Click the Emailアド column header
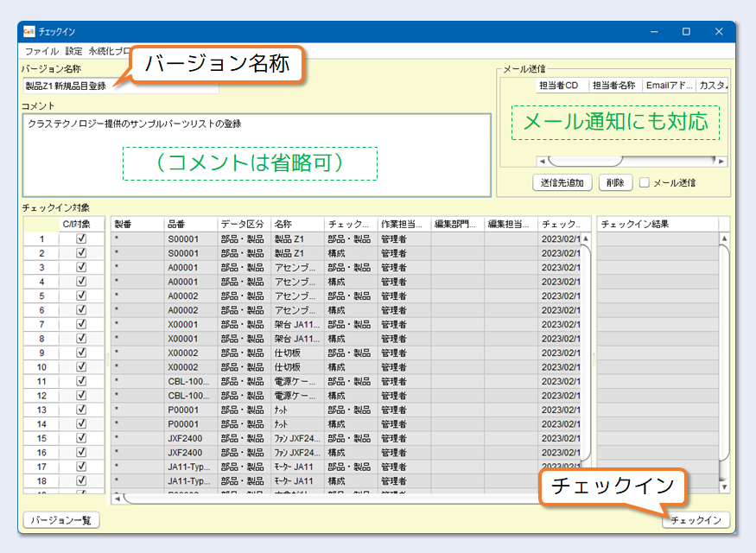The image size is (756, 553). tap(670, 86)
